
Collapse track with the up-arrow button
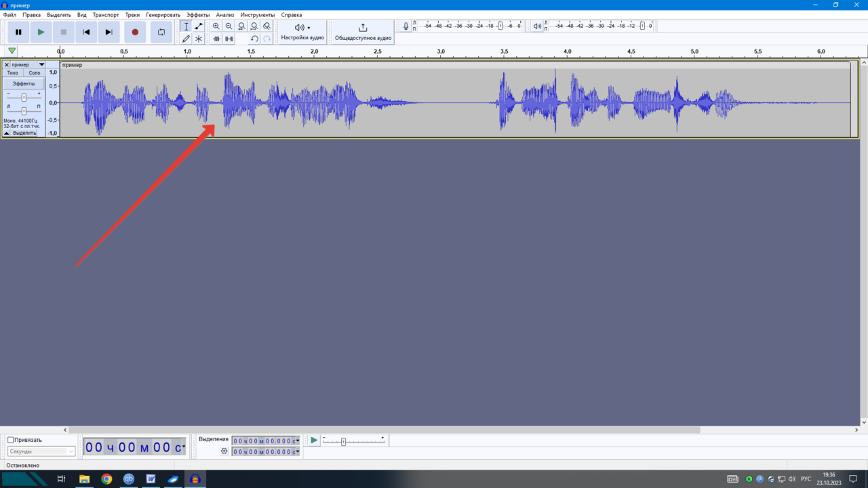click(x=7, y=133)
